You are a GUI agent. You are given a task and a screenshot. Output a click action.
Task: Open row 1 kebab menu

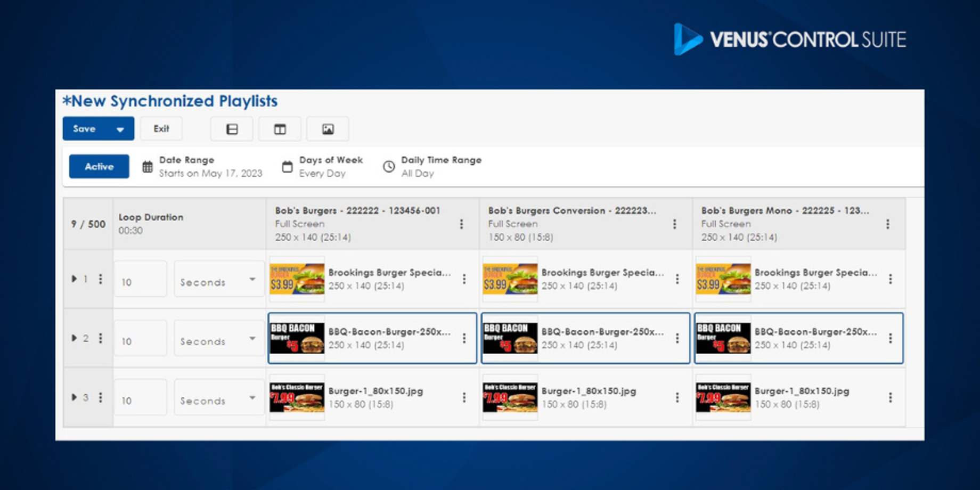100,279
